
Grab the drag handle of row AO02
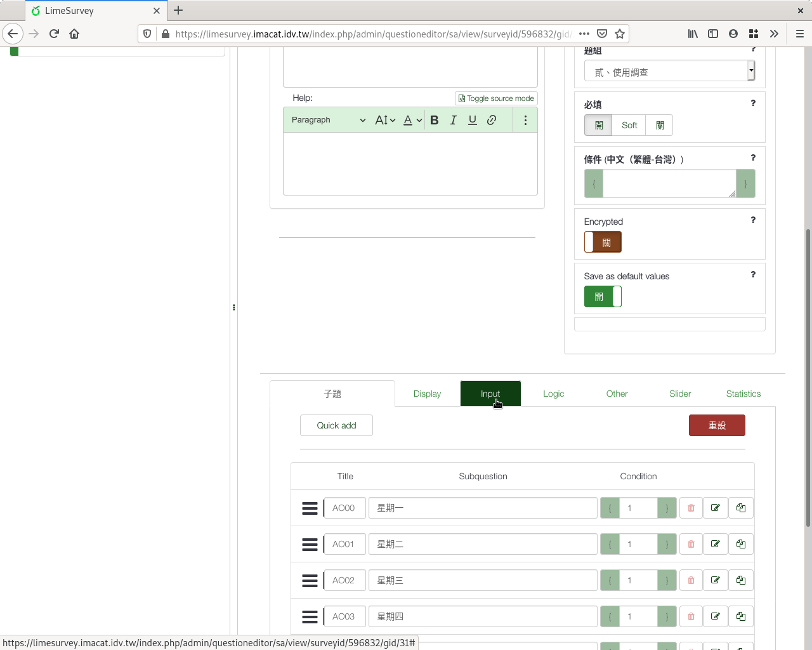coord(310,580)
